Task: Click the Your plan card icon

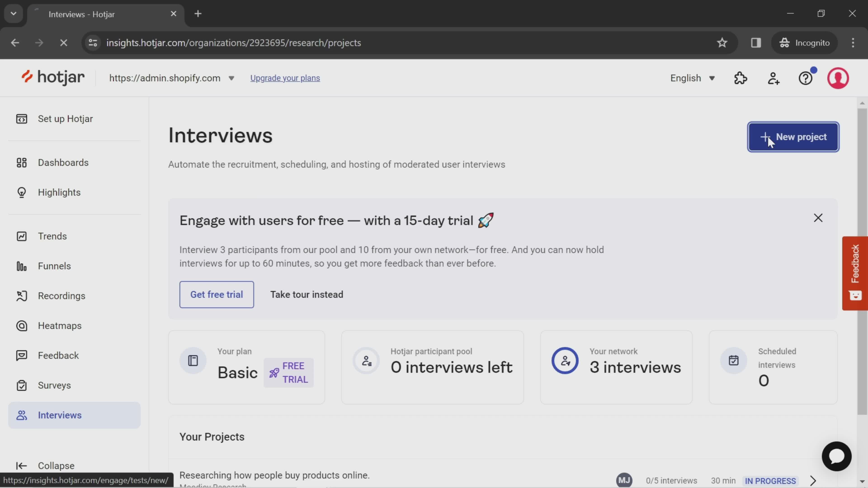Action: click(x=193, y=361)
